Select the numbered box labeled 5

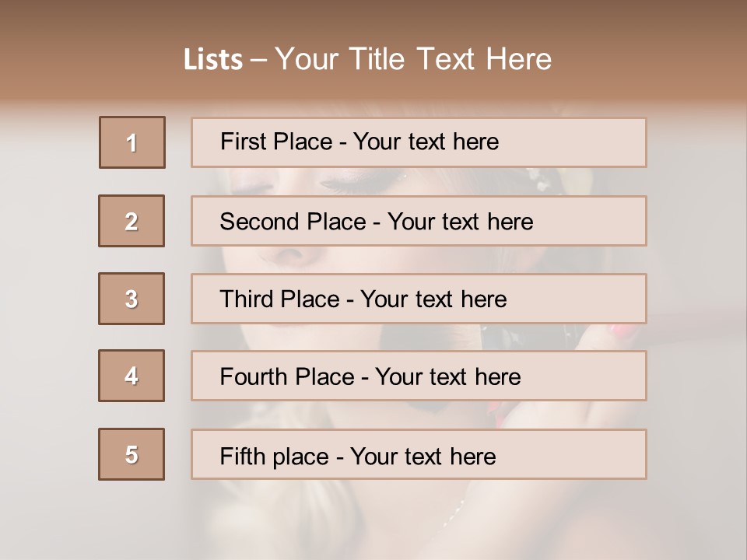point(132,453)
